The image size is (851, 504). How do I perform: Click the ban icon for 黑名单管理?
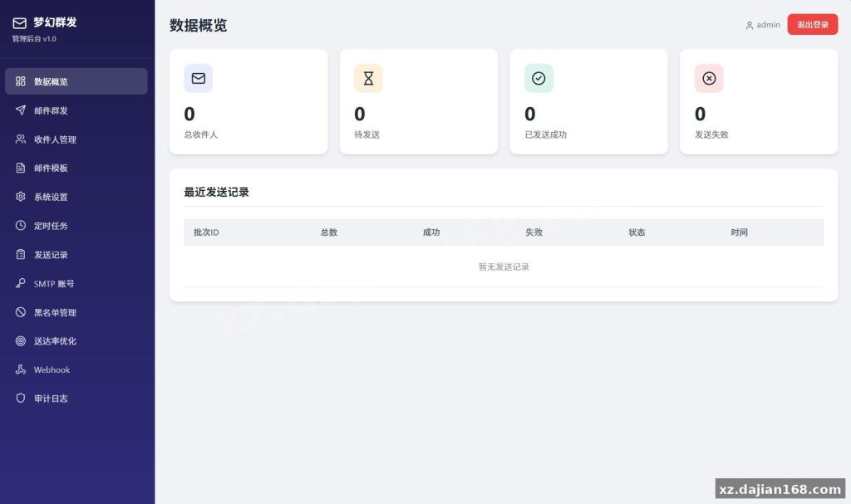[x=20, y=312]
